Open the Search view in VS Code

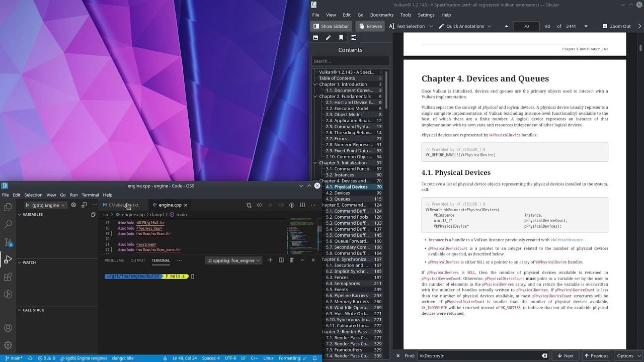pyautogui.click(x=8, y=224)
